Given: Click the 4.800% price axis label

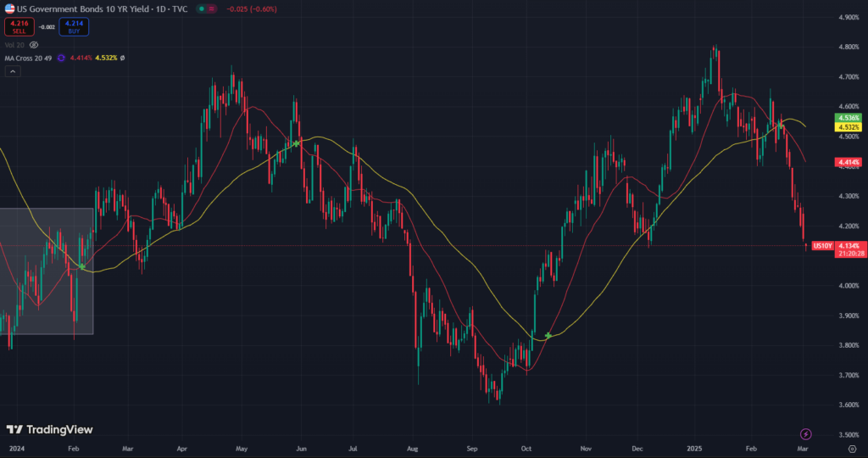Looking at the screenshot, I should point(849,47).
